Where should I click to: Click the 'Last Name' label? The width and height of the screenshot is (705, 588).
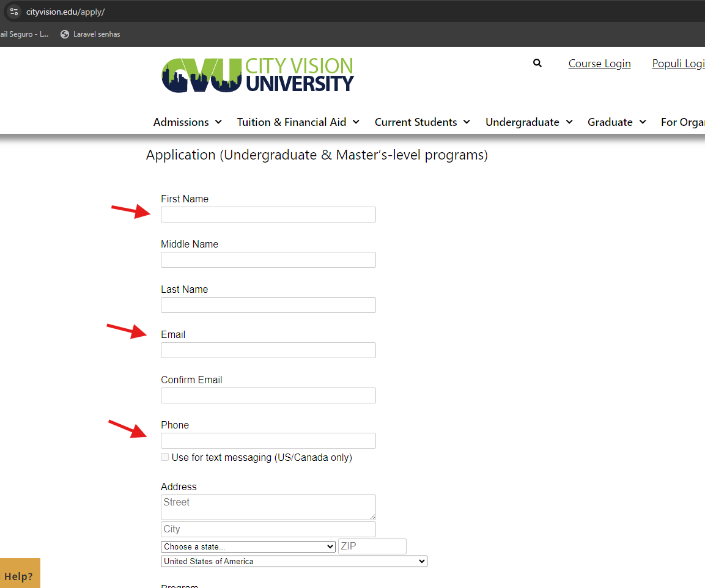(x=185, y=290)
